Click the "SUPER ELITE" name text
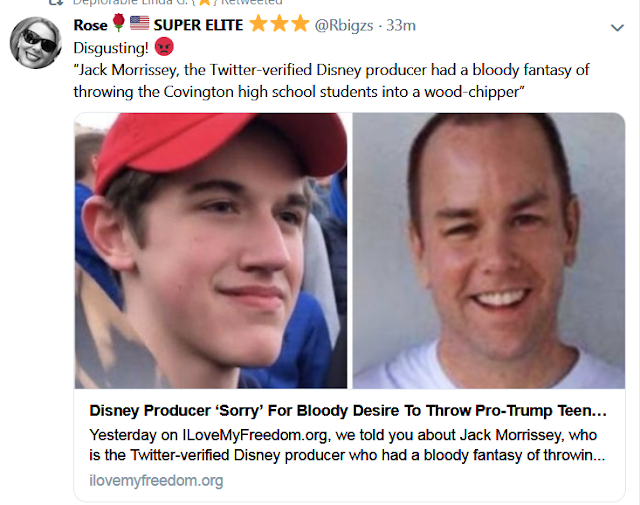 (x=198, y=24)
